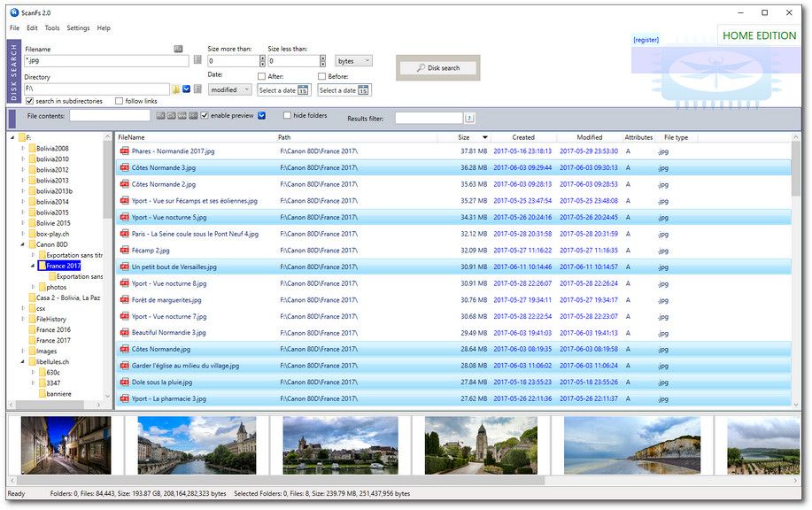Select the night street thumbnail preview
The width and height of the screenshot is (812, 510).
coord(66,445)
